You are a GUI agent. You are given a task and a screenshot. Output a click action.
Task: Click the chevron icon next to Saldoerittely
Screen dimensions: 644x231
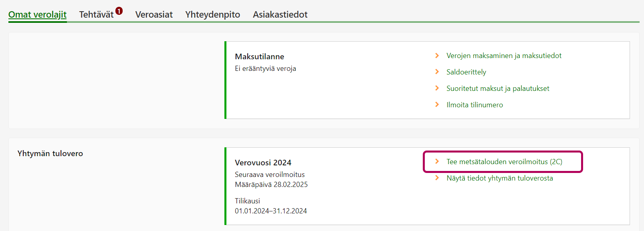437,72
